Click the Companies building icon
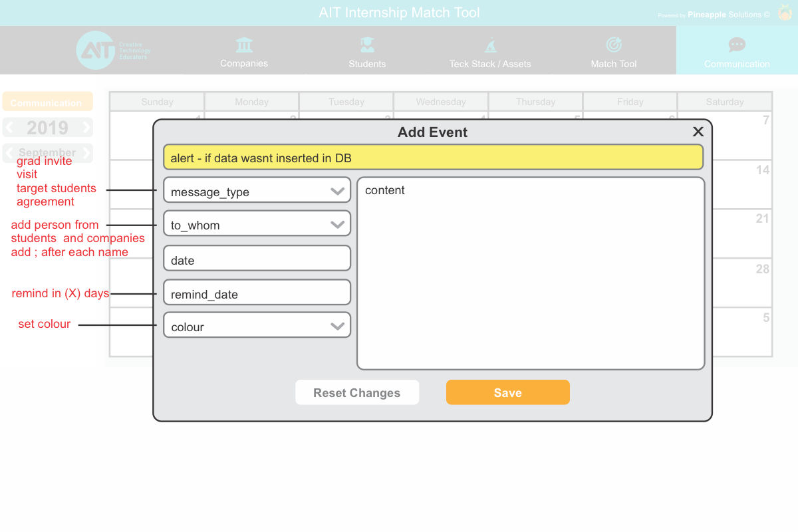Image resolution: width=798 pixels, height=532 pixels. (x=244, y=45)
